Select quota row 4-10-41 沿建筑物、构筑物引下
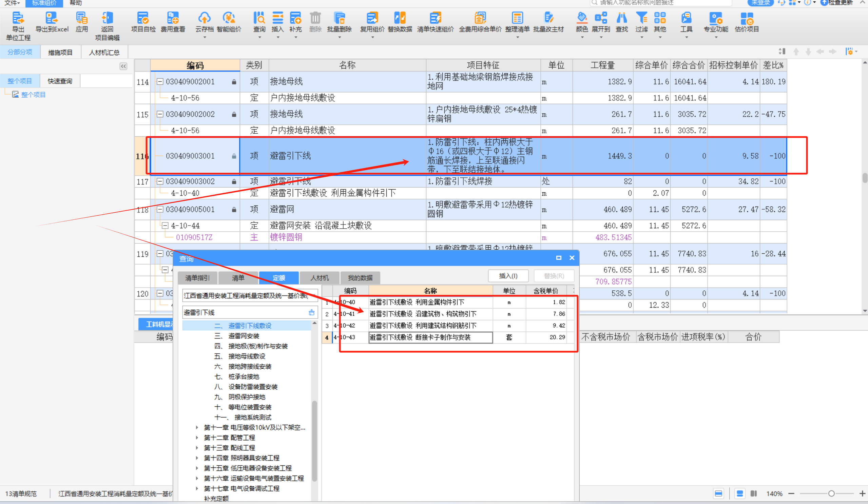The width and height of the screenshot is (868, 504). pos(448,314)
